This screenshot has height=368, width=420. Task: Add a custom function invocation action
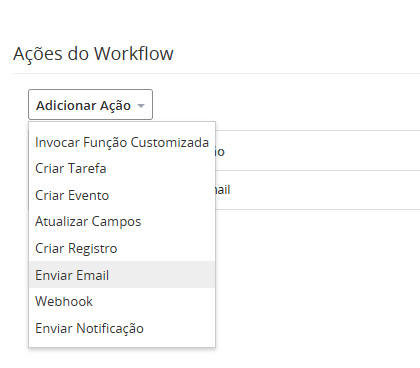[122, 142]
